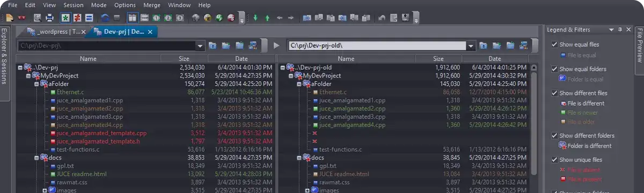Click the yellow E sphere icon

coord(208,18)
